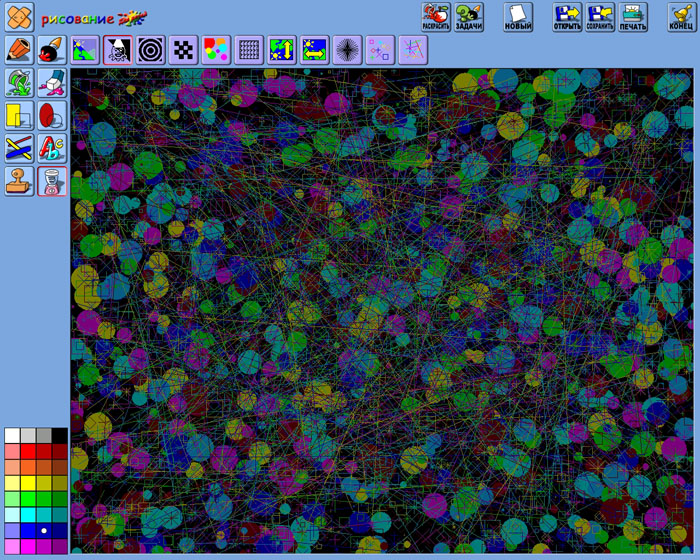
Task: Click the horizontal flip arrows effect
Action: 315,50
